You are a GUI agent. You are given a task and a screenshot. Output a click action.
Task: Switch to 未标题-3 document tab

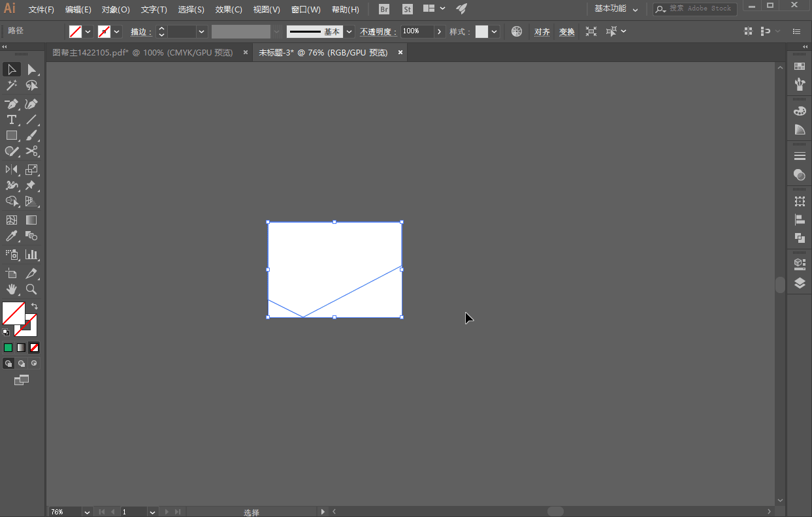323,53
